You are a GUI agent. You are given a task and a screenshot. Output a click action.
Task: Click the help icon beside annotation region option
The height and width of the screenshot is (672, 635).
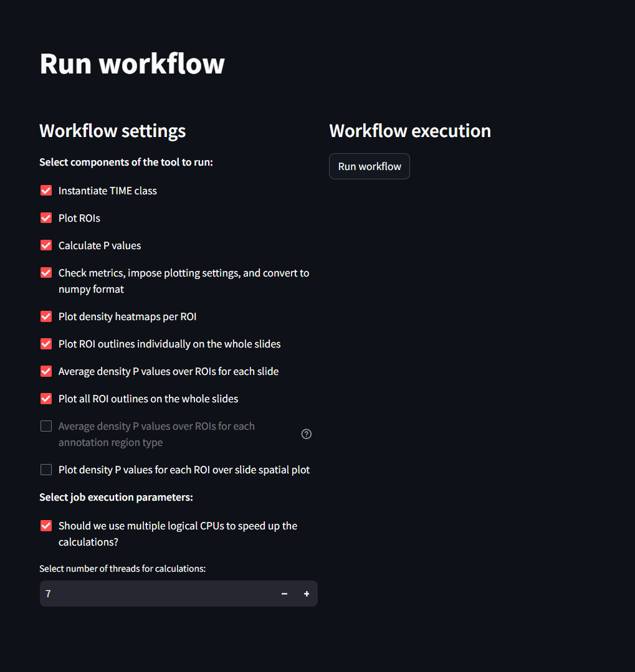tap(306, 434)
